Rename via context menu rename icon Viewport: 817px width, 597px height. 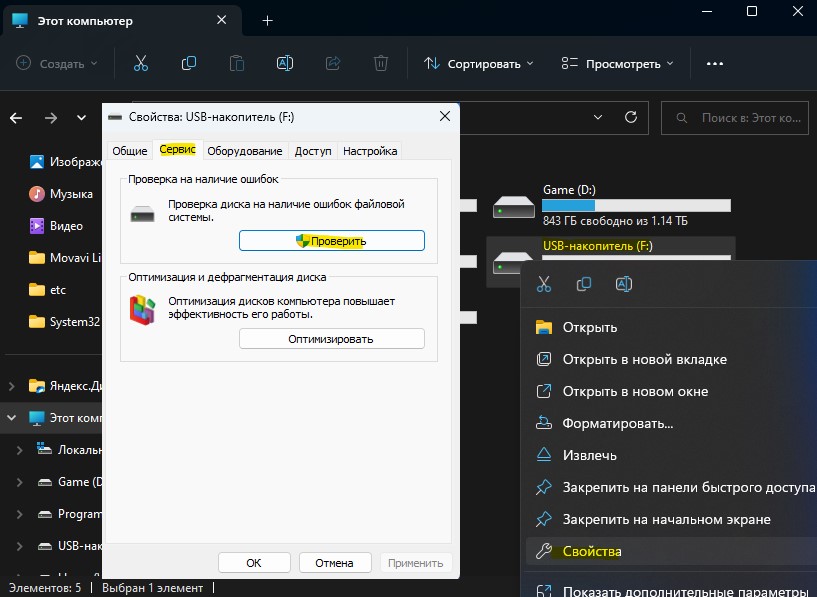pyautogui.click(x=624, y=284)
